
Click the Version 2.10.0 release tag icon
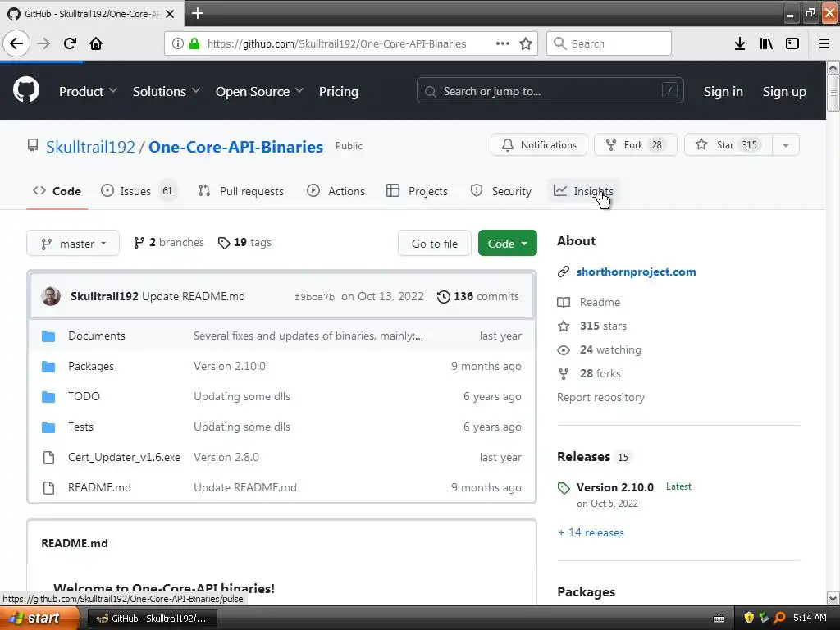[x=564, y=488]
